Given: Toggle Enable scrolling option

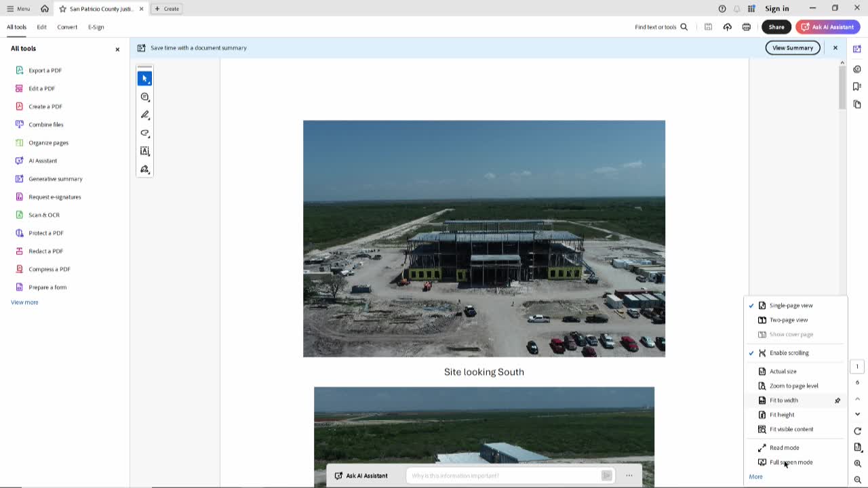Looking at the screenshot, I should point(789,353).
